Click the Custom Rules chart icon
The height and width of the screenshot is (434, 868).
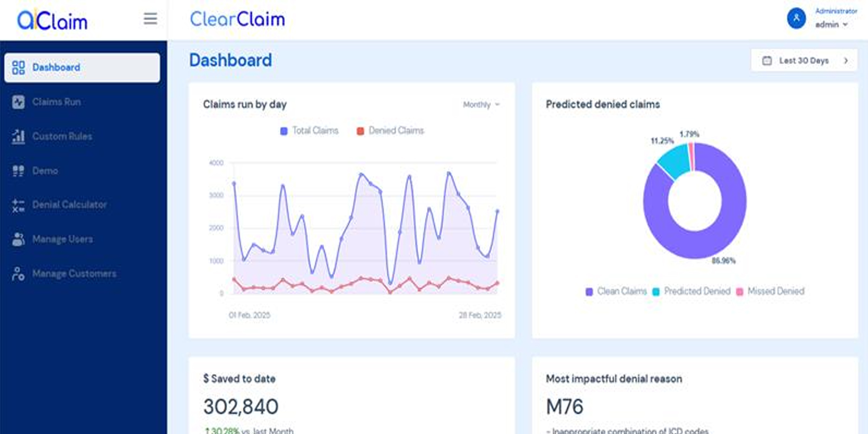click(18, 136)
